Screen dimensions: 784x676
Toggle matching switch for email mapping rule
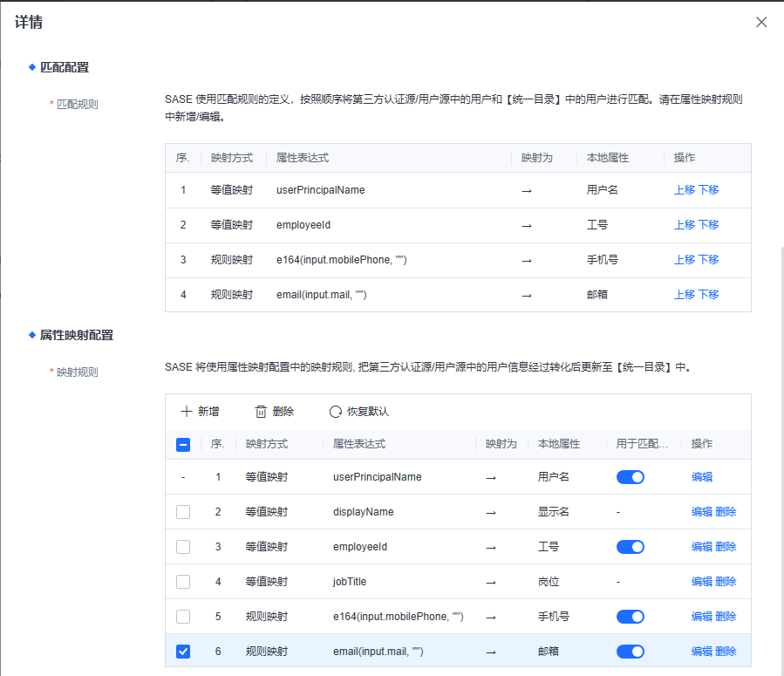pyautogui.click(x=630, y=652)
